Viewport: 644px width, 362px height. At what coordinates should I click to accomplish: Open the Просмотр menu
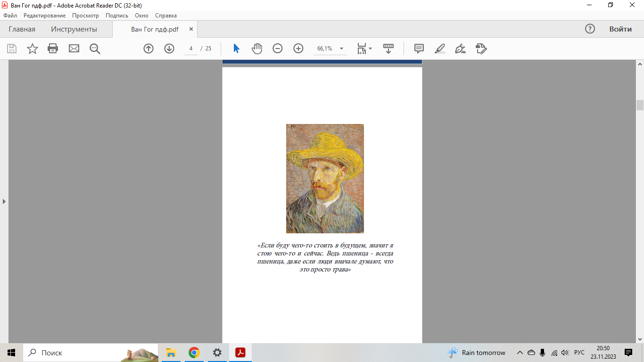85,16
